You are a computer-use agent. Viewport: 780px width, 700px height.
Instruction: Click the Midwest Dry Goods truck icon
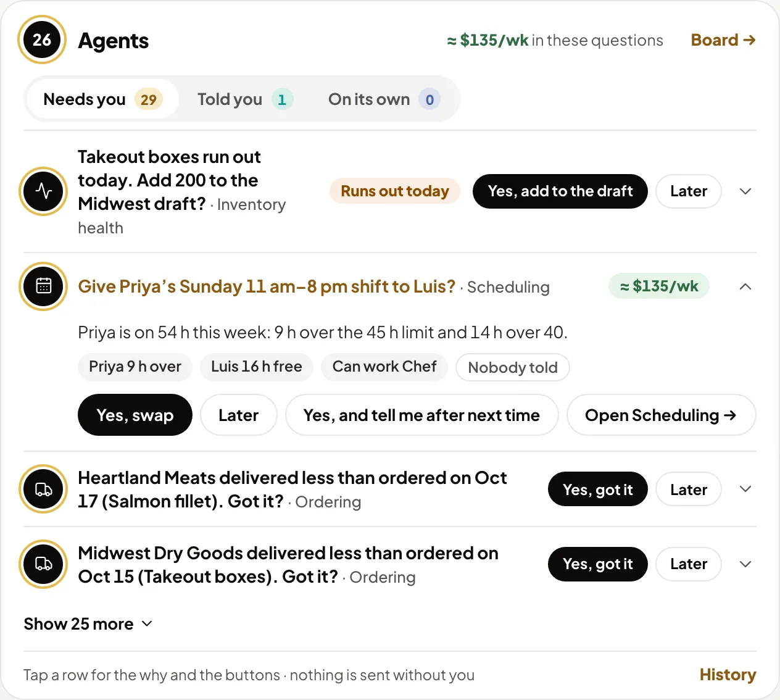[43, 564]
